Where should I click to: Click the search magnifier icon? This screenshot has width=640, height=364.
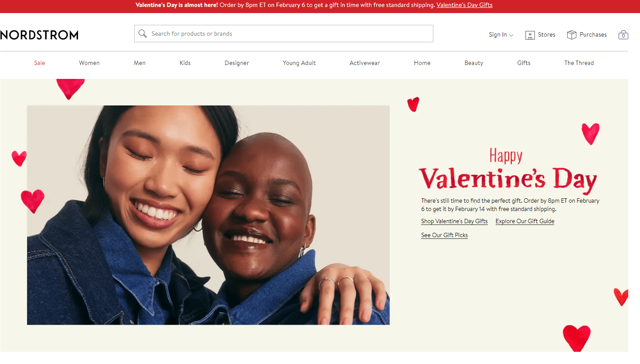coord(143,34)
